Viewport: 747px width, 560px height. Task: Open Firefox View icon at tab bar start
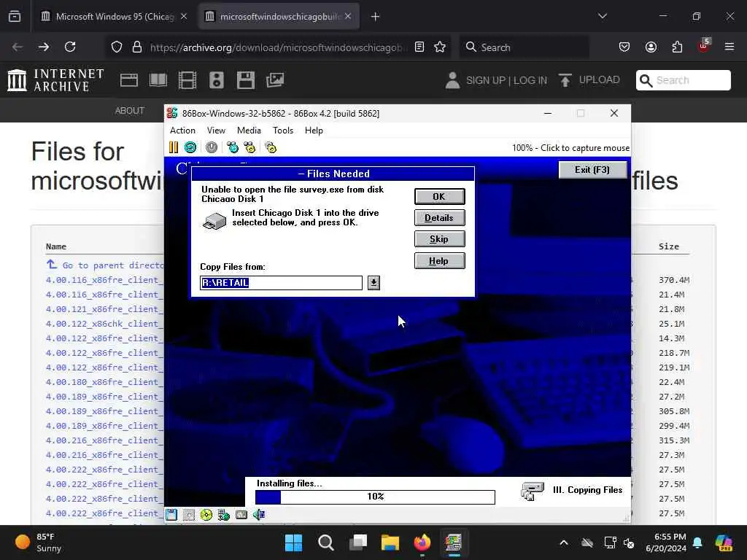tap(15, 17)
